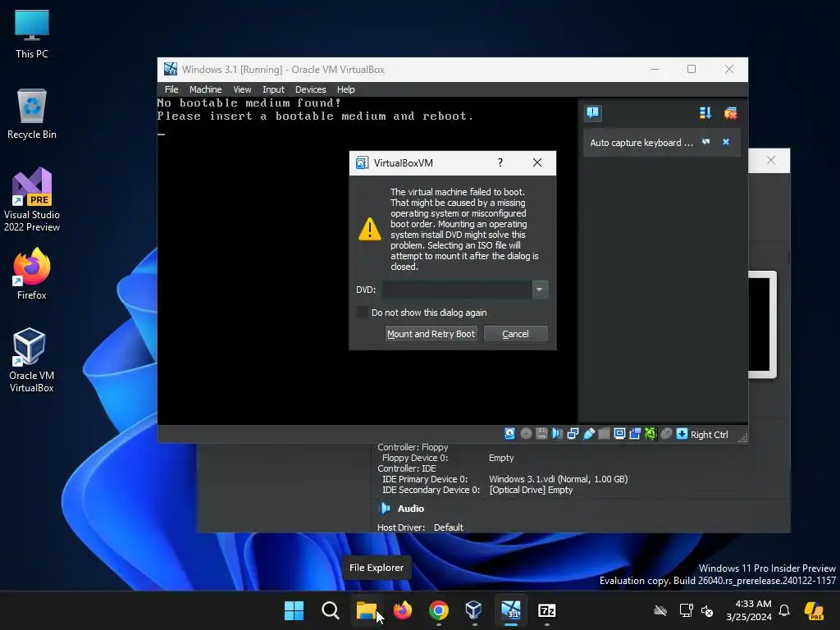Dismiss the Auto capture keyboard notification
This screenshot has height=630, width=840.
click(x=726, y=142)
